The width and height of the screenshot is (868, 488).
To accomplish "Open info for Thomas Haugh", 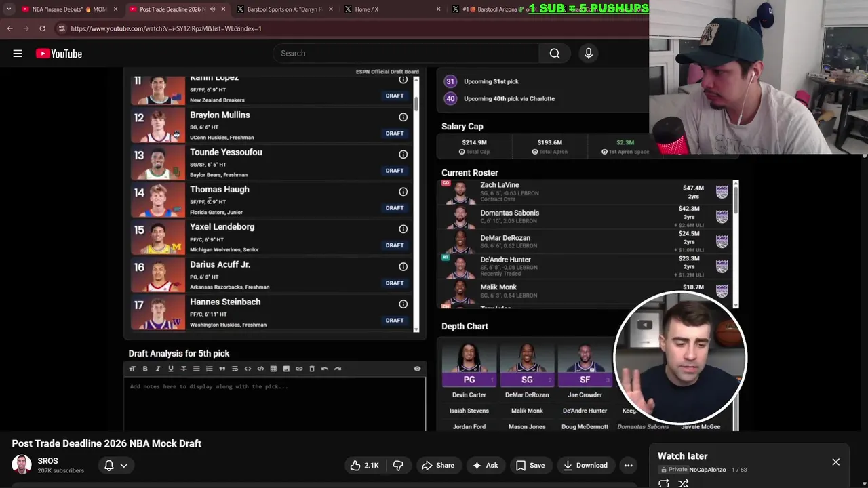I will [403, 192].
